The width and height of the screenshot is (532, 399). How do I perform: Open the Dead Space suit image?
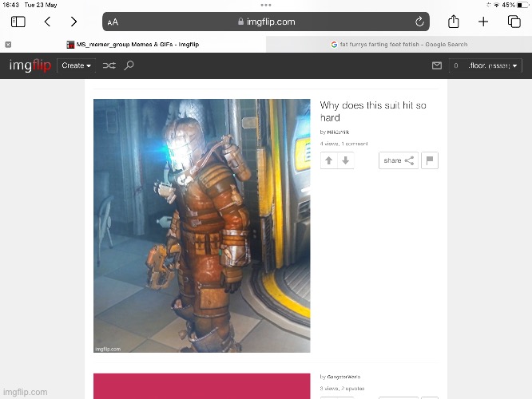tap(202, 226)
